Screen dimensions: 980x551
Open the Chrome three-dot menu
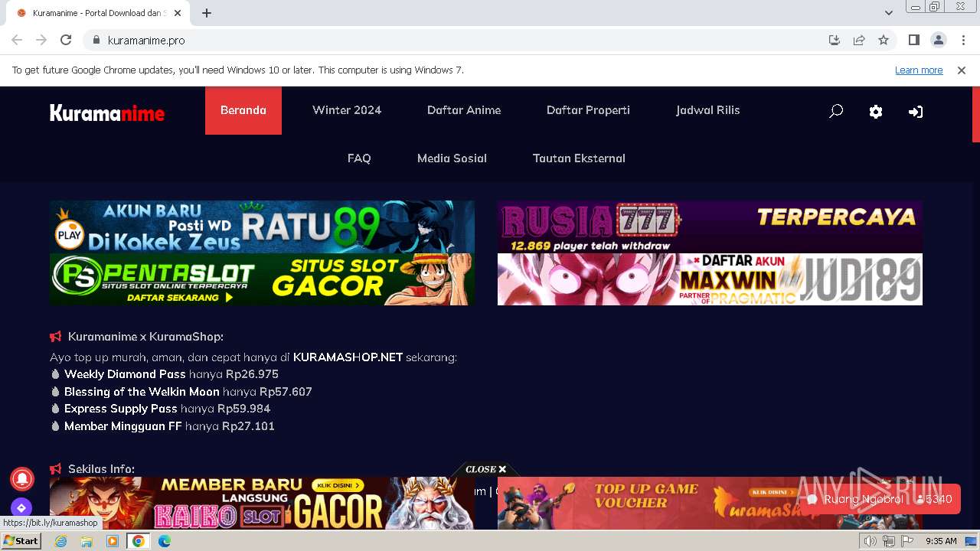(x=963, y=40)
